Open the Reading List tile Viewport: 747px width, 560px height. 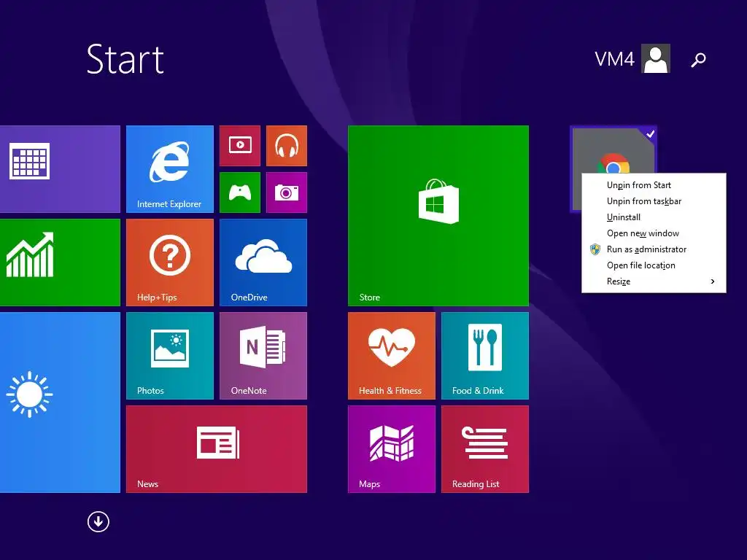click(485, 449)
